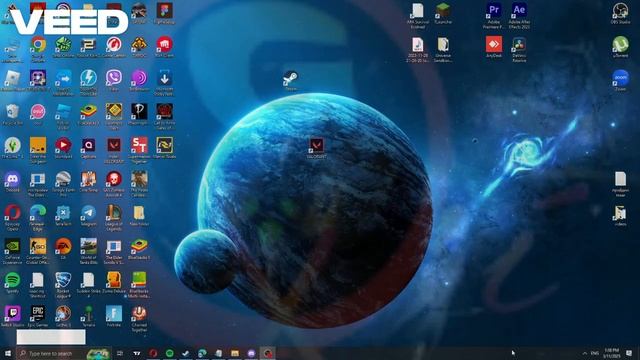Launch the Riot Client shortcut
This screenshot has height=360, width=640.
[x=164, y=44]
